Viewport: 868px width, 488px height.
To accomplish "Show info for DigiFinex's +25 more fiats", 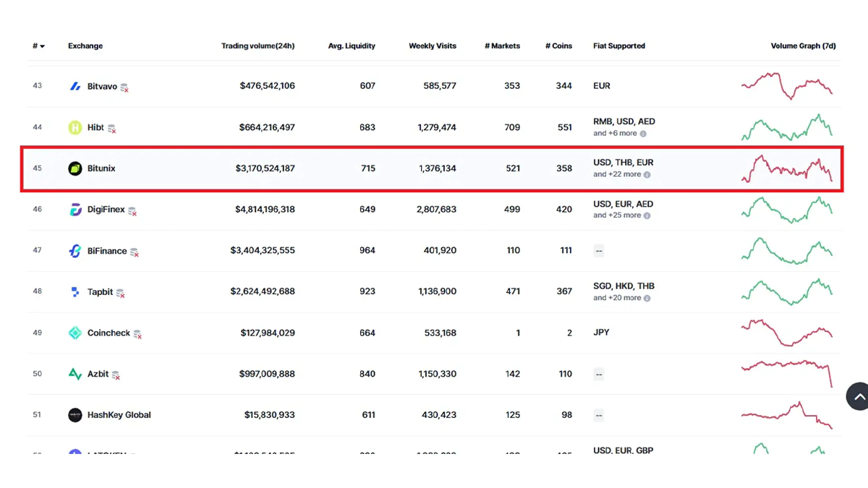I will click(647, 215).
